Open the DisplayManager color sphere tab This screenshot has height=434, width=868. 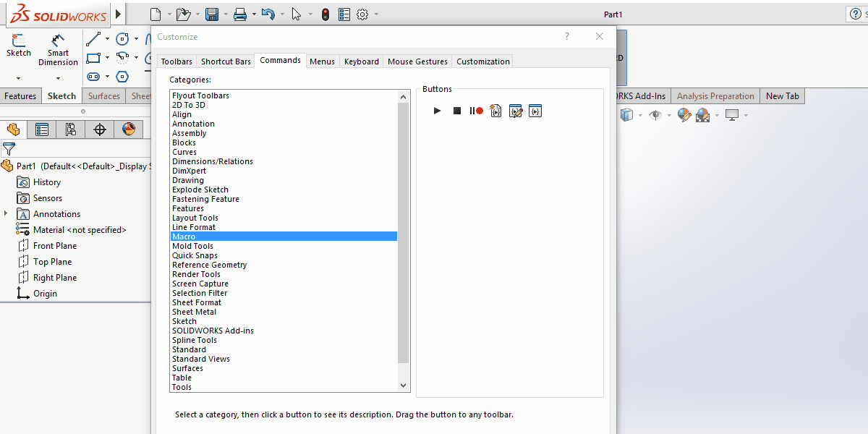(128, 129)
